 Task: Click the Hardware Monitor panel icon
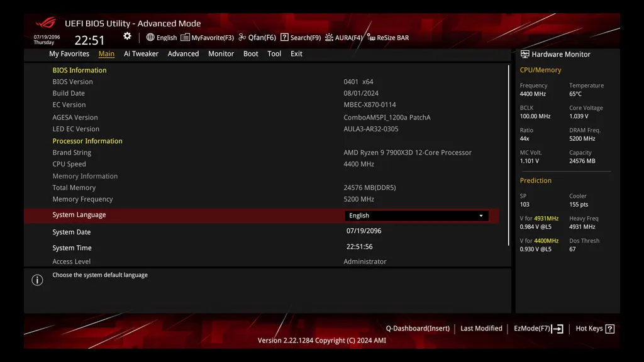pyautogui.click(x=525, y=54)
